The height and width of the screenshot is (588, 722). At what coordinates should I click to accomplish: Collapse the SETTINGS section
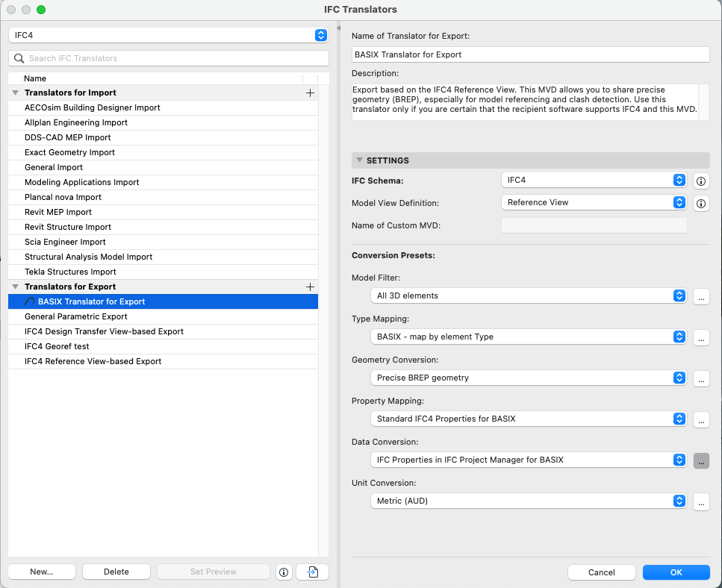(359, 160)
